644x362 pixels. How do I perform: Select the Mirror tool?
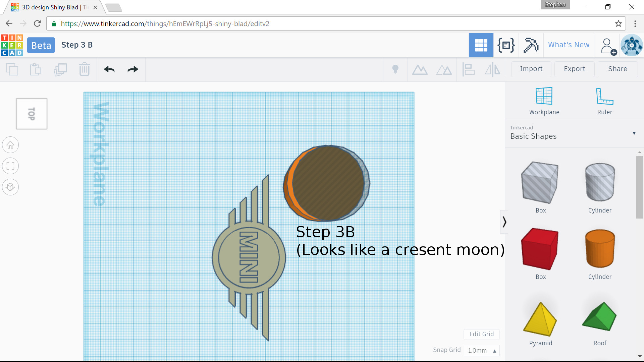(493, 70)
